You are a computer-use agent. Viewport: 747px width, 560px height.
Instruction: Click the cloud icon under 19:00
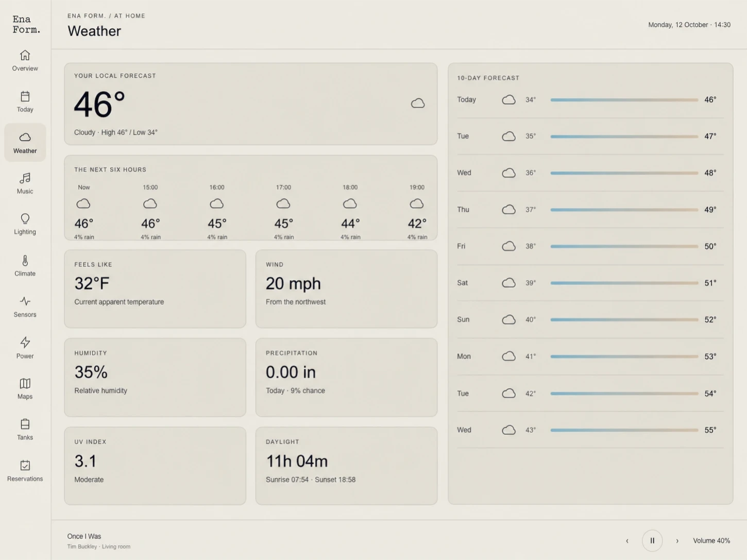tap(416, 204)
